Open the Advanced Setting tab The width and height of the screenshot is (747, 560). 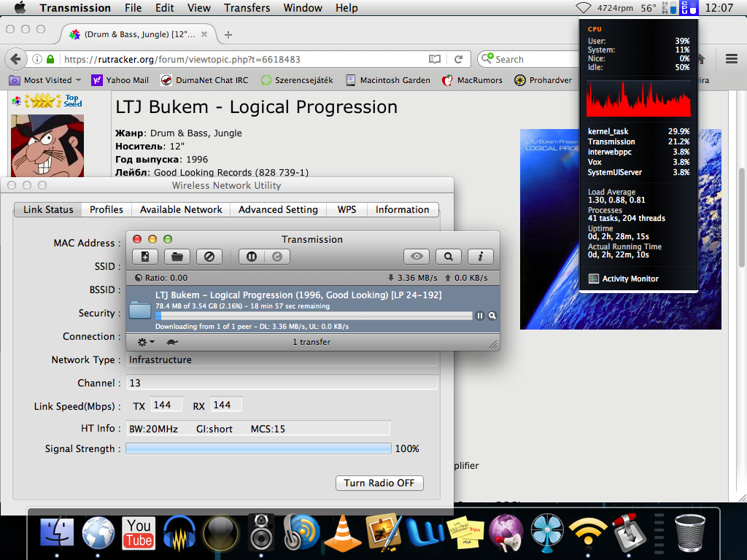278,209
